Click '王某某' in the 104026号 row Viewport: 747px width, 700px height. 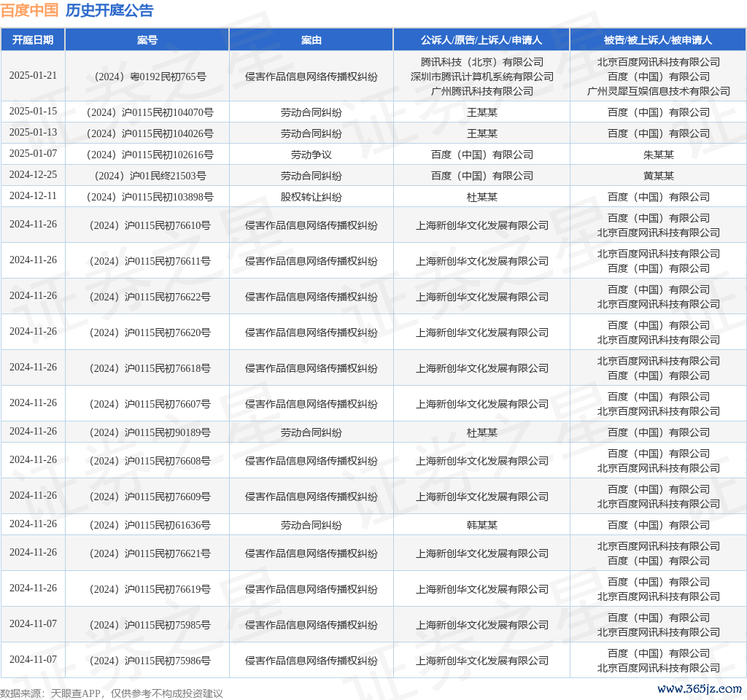[482, 134]
